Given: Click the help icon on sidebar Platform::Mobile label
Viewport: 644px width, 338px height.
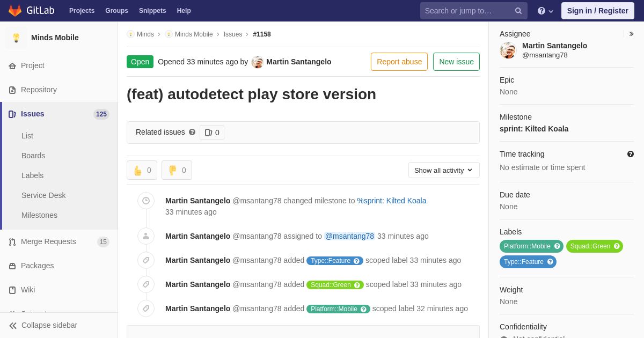Looking at the screenshot, I should coord(557,246).
